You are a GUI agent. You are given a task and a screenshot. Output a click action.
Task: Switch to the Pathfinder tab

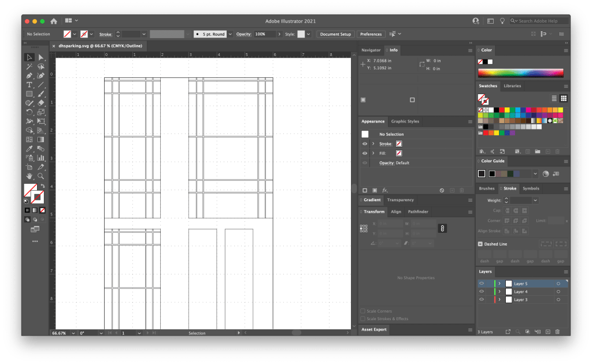click(x=417, y=212)
